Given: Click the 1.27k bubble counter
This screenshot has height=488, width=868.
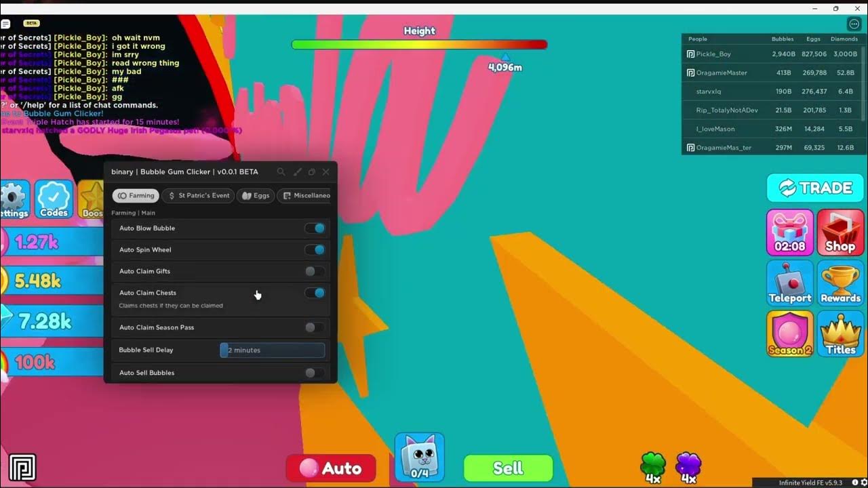Looking at the screenshot, I should click(x=51, y=242).
